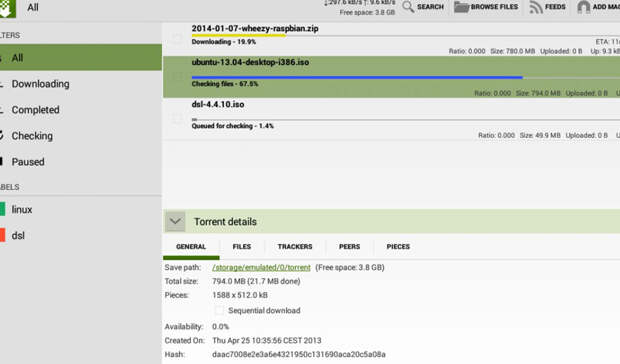Click the Browse Files folder icon
620x364 pixels.
pyautogui.click(x=461, y=7)
